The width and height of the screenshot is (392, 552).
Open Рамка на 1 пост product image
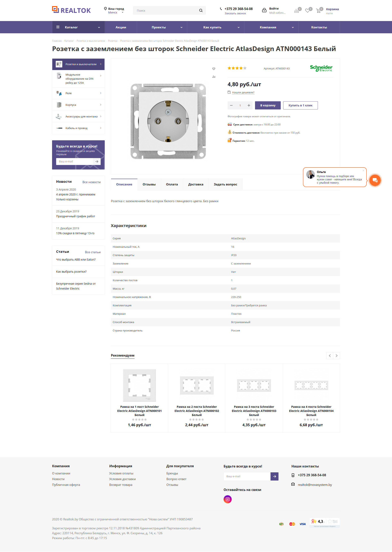click(139, 385)
